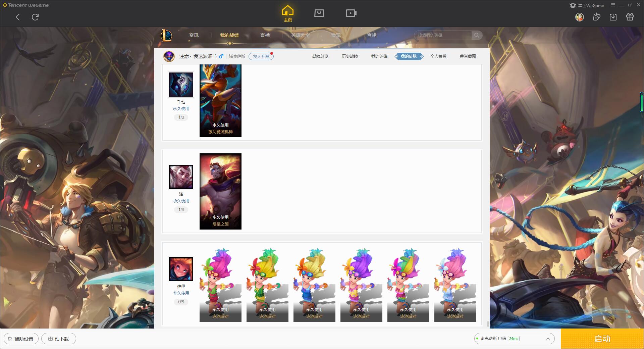Viewport: 644px width, 349px height.
Task: Select the 我的皮肤 sub-tab
Action: pyautogui.click(x=409, y=56)
